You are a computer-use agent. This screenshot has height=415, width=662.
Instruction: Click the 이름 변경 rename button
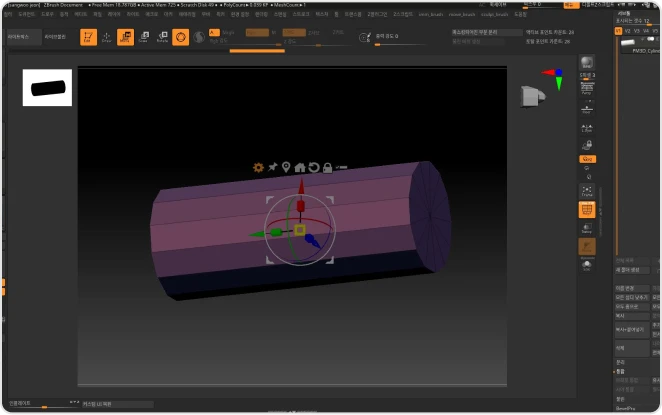point(632,288)
